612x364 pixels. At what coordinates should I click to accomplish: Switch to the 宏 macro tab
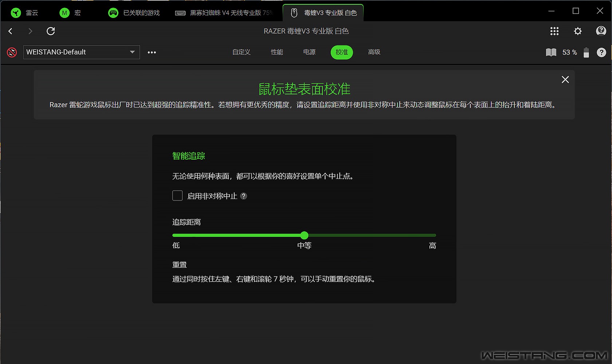point(70,13)
